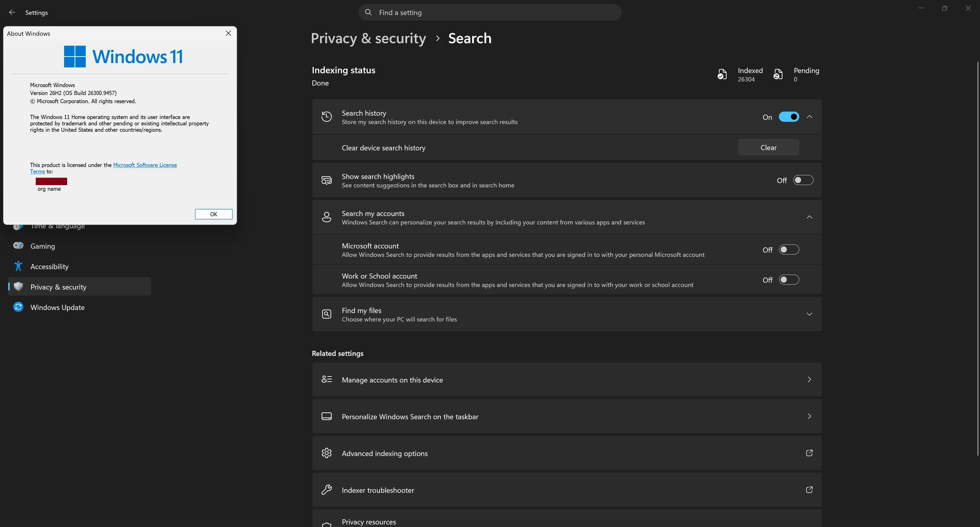This screenshot has height=527, width=980.
Task: Click the Settings page vertical scrollbar
Action: click(978, 259)
